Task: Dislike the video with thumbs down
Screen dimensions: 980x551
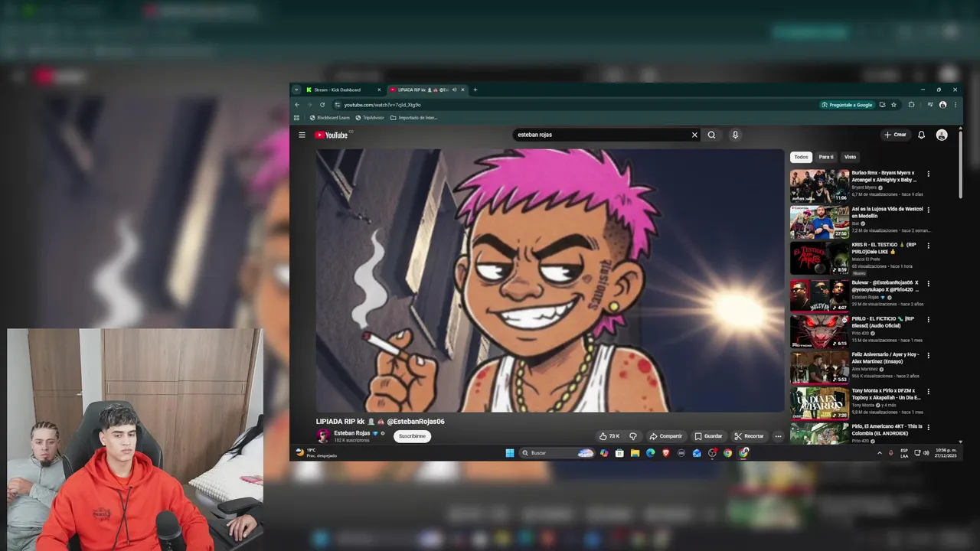Action: click(633, 436)
